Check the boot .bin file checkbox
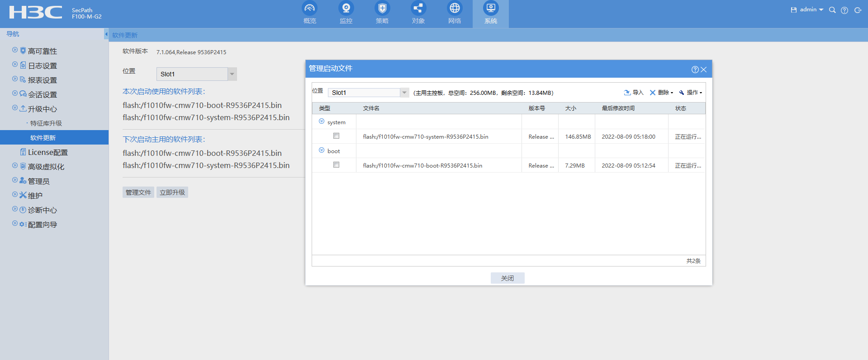Screen dimensions: 868x360 pyautogui.click(x=336, y=165)
